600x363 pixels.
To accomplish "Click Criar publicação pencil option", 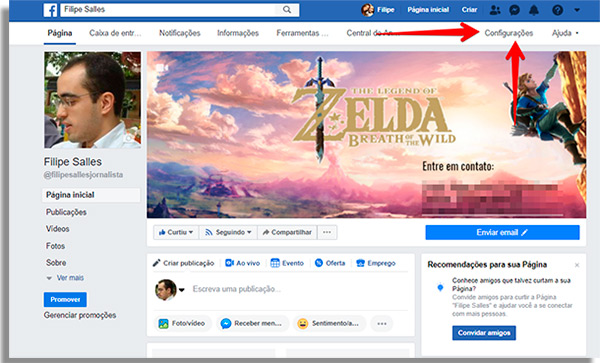I will (x=183, y=263).
